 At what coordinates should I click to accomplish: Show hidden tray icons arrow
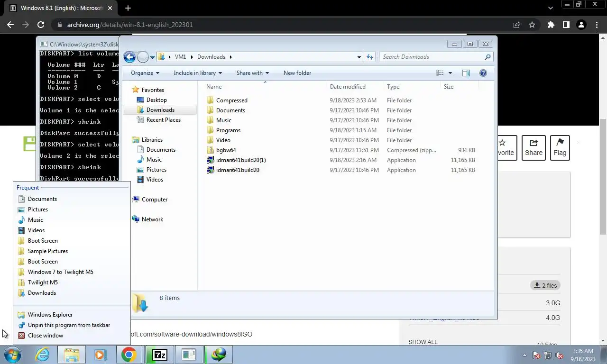(524, 355)
